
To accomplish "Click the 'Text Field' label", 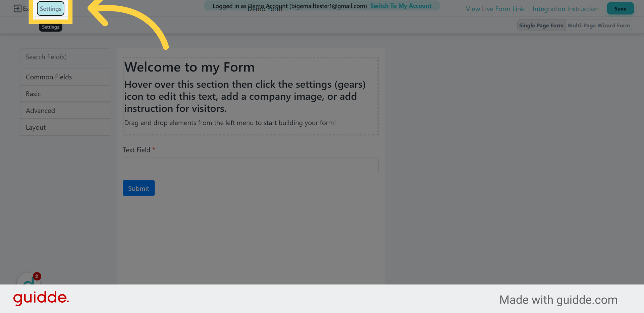I will click(x=137, y=150).
